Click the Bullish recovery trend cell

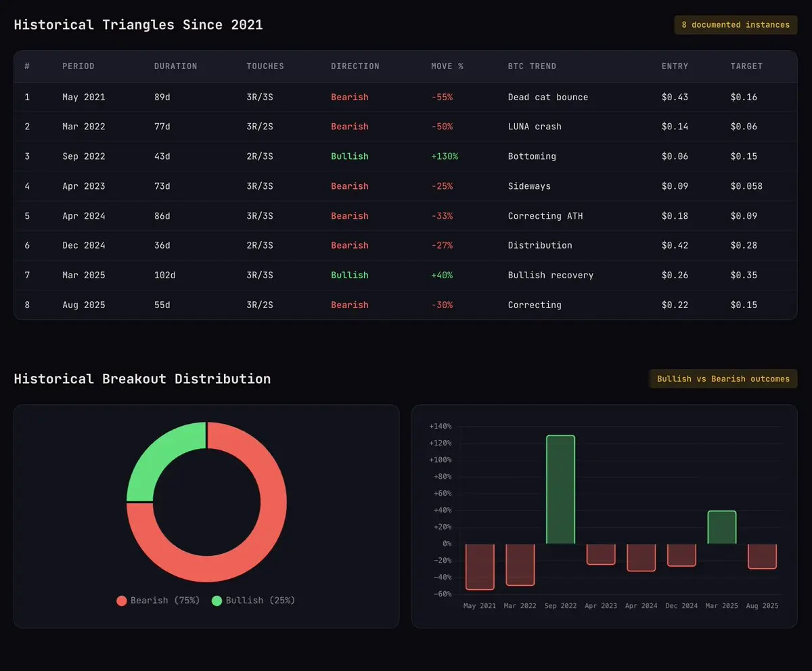click(551, 275)
